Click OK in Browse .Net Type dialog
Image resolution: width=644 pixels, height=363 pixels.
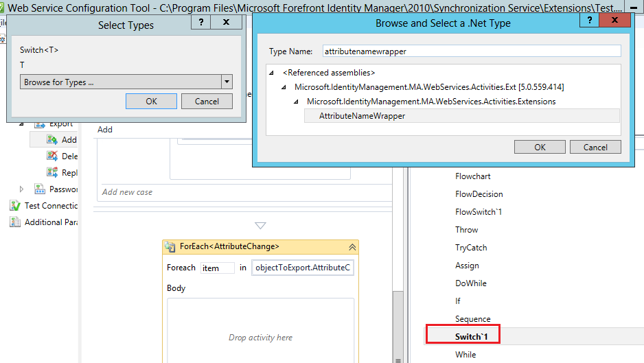pos(540,147)
